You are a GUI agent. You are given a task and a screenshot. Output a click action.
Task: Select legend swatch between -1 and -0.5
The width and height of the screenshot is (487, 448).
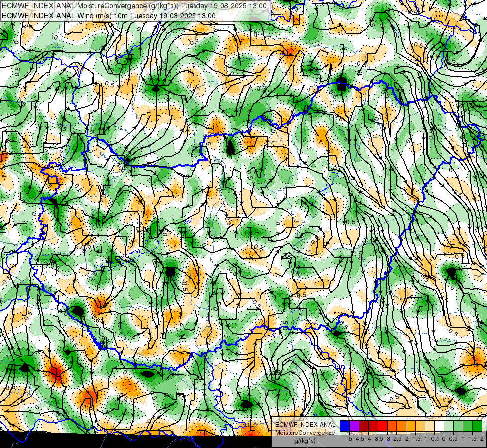click(x=430, y=426)
